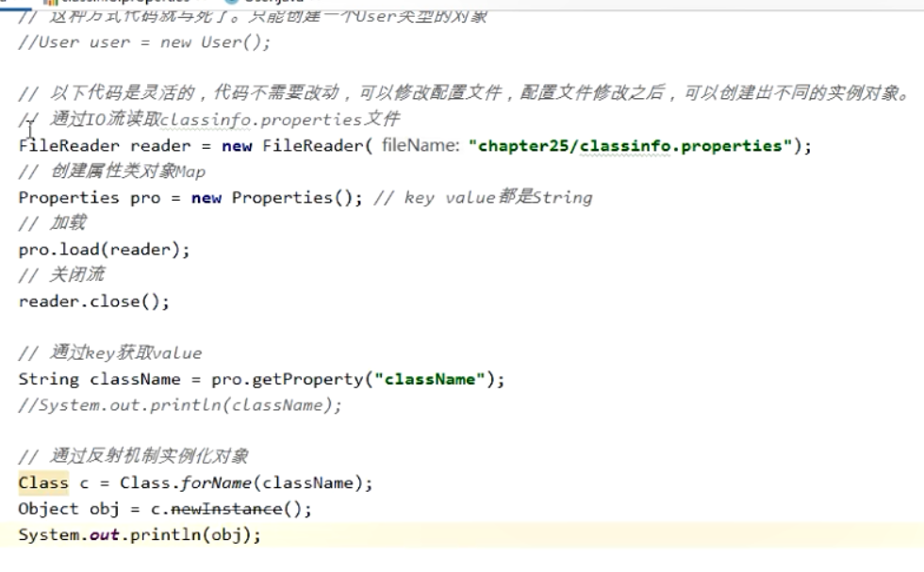Click the comment mentioning classinfo.properties file
The image size is (924, 572).
(x=209, y=120)
